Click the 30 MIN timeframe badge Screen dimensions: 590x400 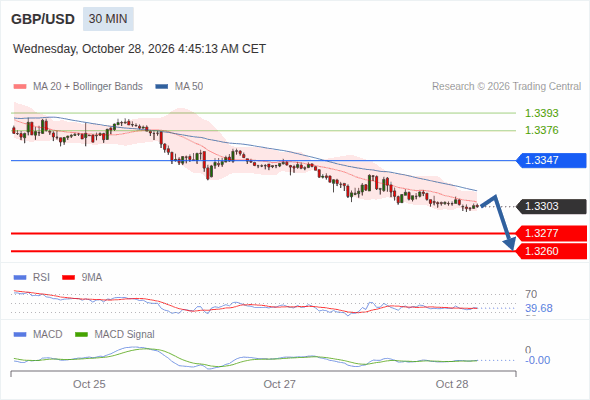[x=108, y=19]
